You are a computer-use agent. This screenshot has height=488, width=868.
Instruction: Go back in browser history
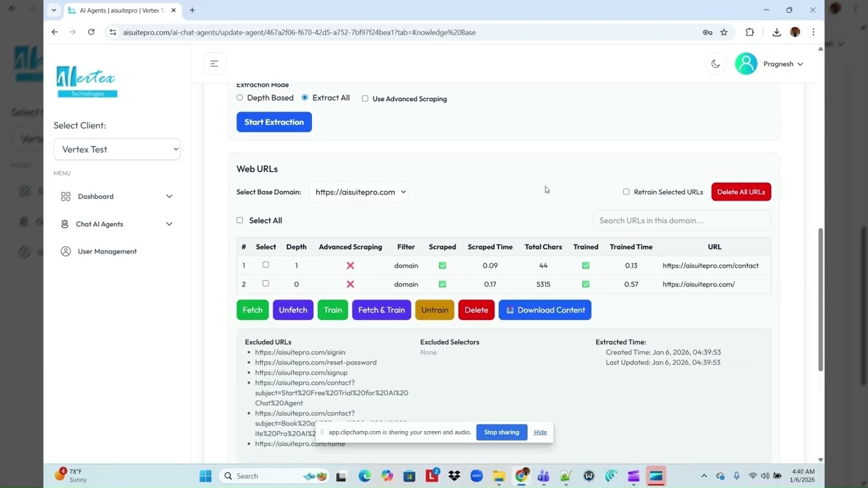(55, 32)
